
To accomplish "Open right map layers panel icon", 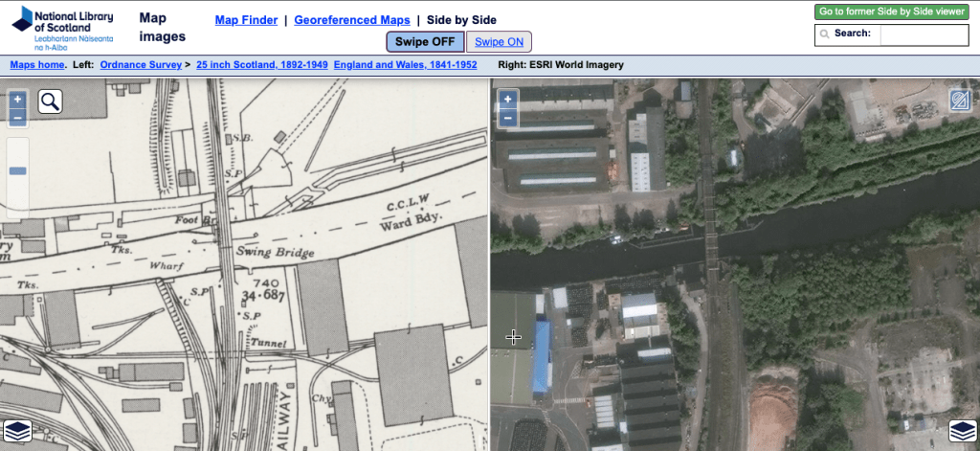I will [x=961, y=431].
